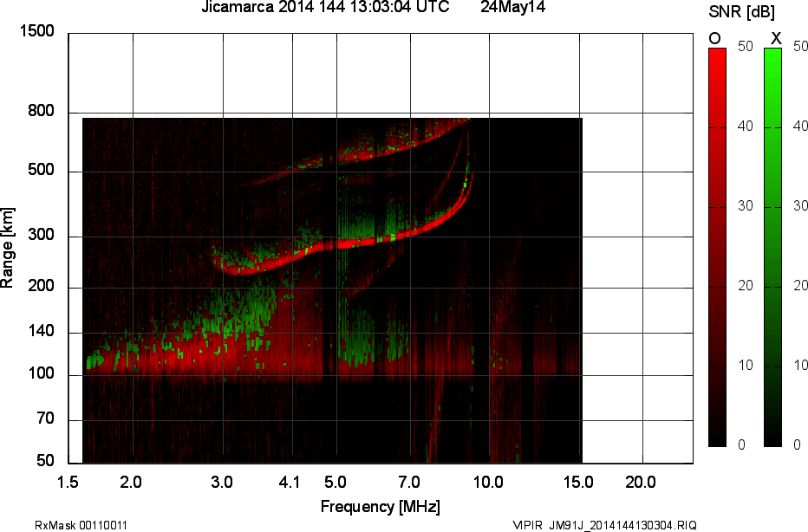Click the '0' tick label beside the red O bar

[741, 445]
